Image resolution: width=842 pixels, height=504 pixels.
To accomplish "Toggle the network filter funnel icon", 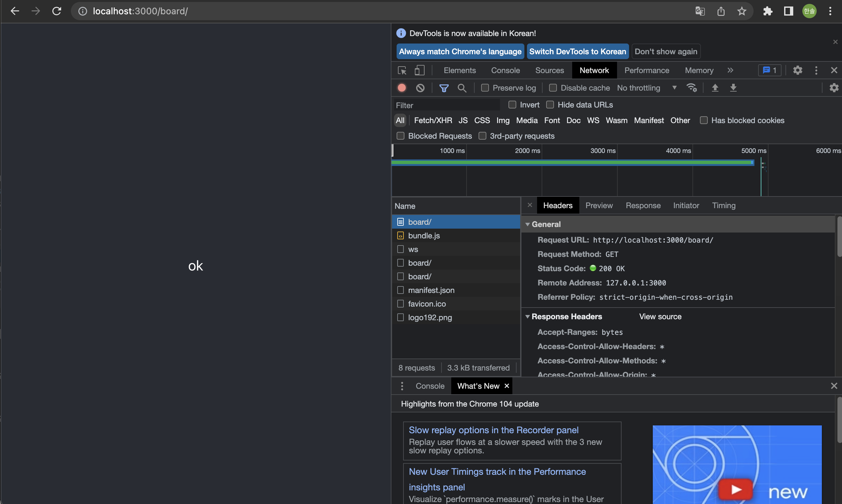I will coord(444,88).
